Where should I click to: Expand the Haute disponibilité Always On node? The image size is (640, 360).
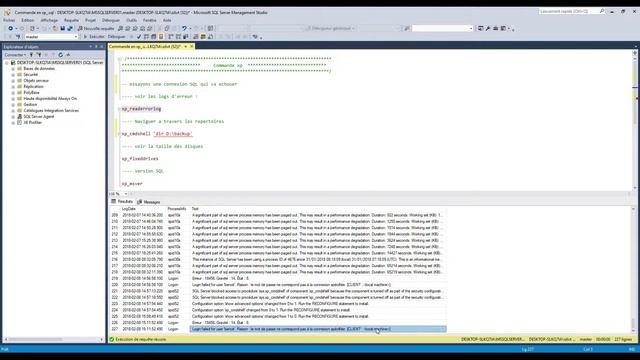tap(13, 98)
